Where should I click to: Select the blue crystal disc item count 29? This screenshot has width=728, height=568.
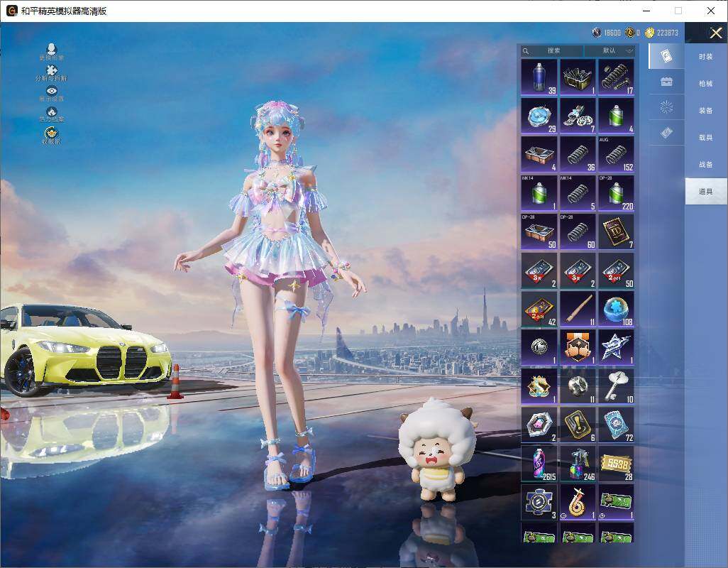click(539, 116)
